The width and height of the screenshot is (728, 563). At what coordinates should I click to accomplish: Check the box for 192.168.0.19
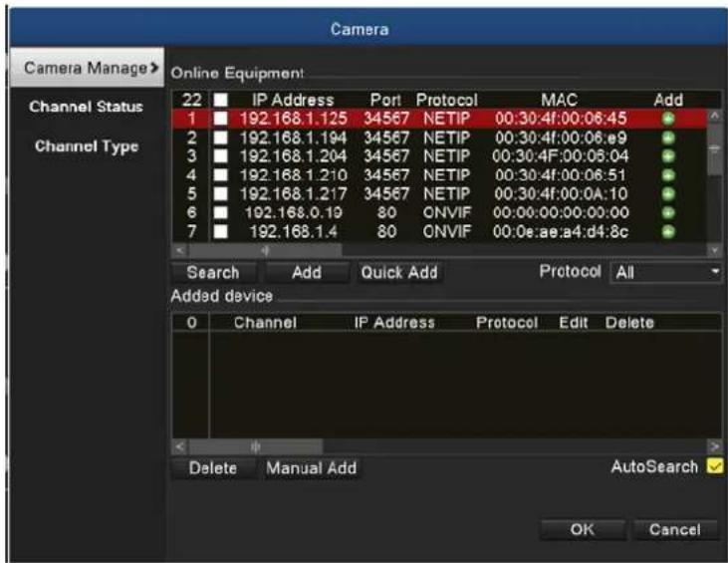pyautogui.click(x=220, y=213)
